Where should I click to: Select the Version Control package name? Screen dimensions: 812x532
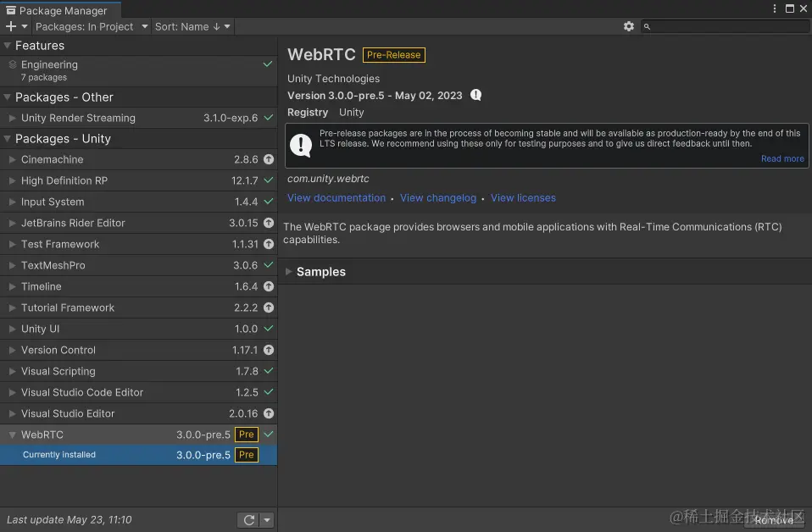tap(58, 350)
